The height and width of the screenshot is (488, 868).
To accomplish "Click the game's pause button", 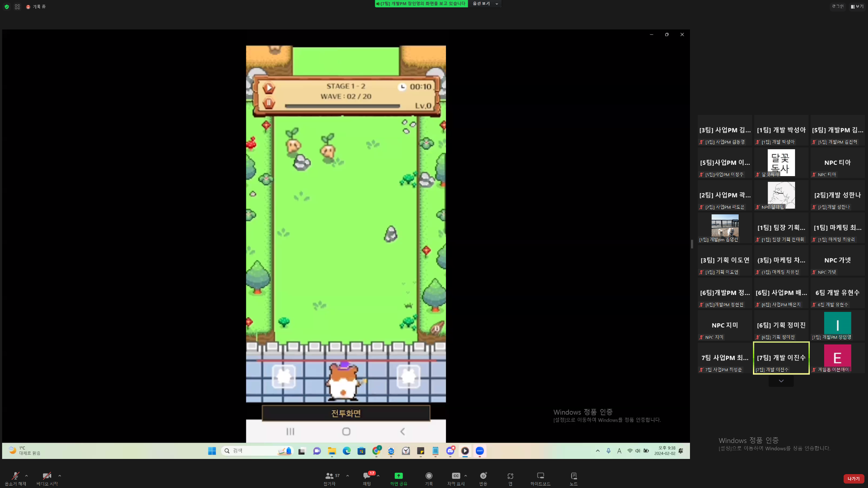I will tap(269, 103).
